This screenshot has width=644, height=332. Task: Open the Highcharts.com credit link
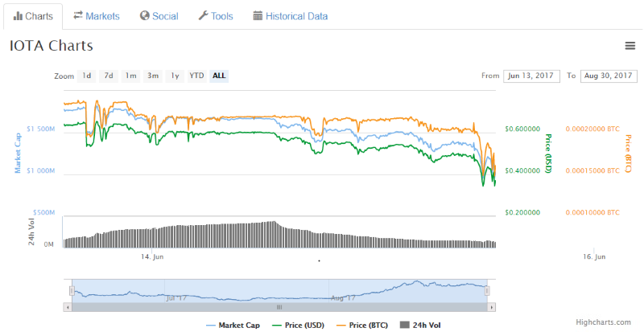point(603,322)
